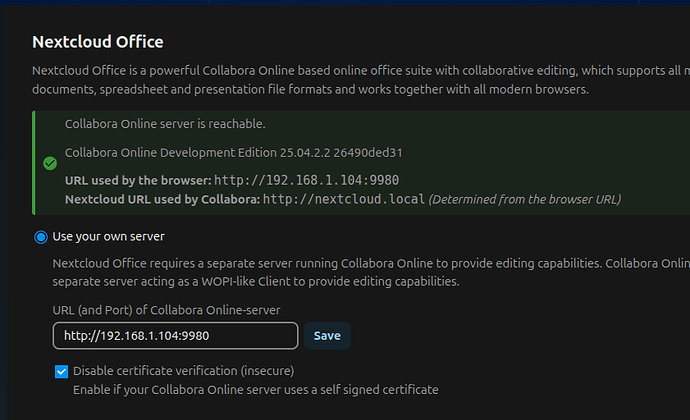
Task: Click 'URL (and Port) of Collabora Online-server' label
Action: point(166,310)
